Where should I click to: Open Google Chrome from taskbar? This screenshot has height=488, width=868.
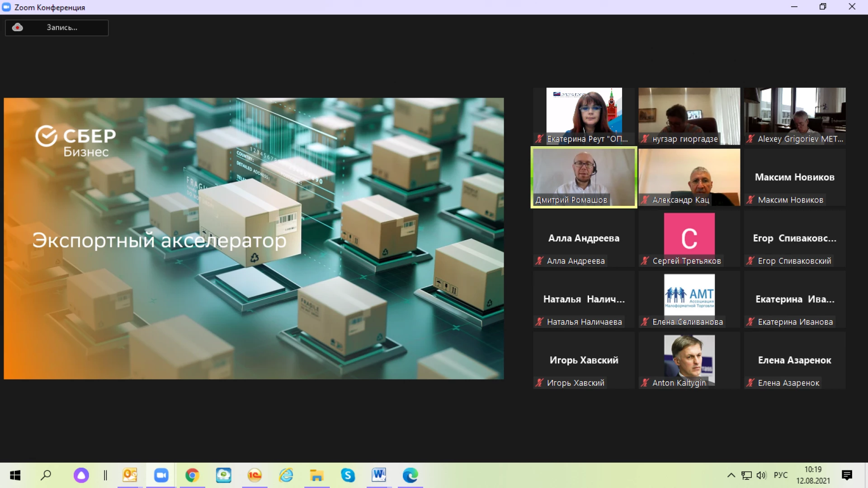pos(192,475)
